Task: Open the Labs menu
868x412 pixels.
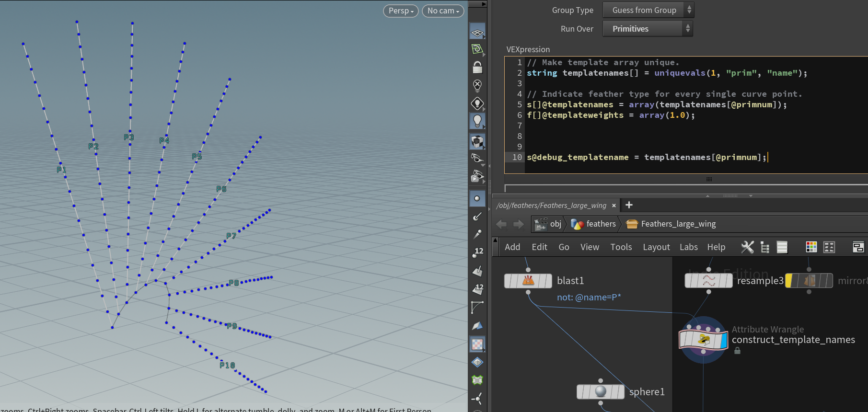Action: [688, 247]
